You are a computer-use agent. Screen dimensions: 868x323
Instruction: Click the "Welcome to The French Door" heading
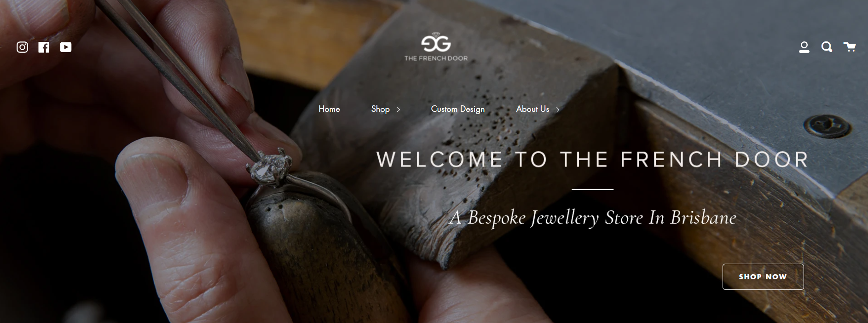pos(592,160)
